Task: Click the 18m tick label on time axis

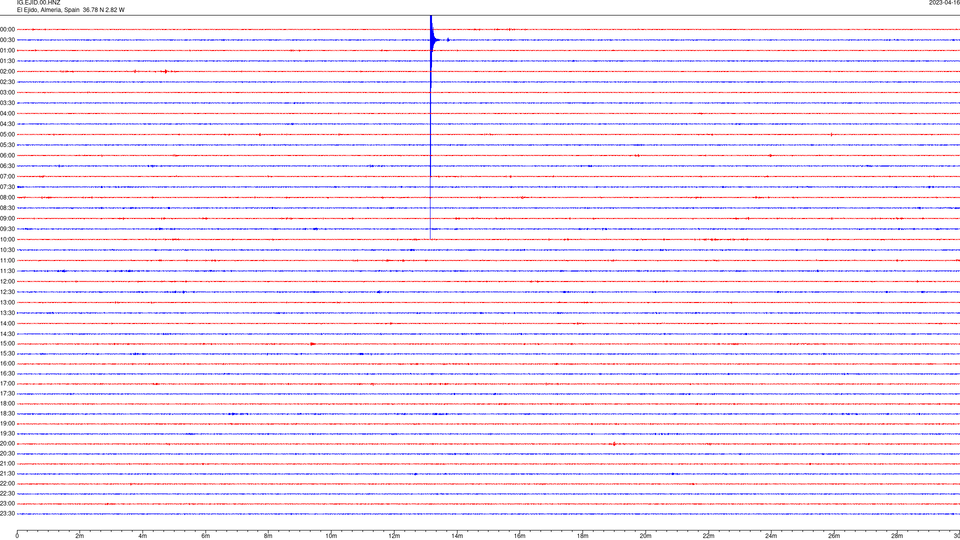Action: [582, 536]
